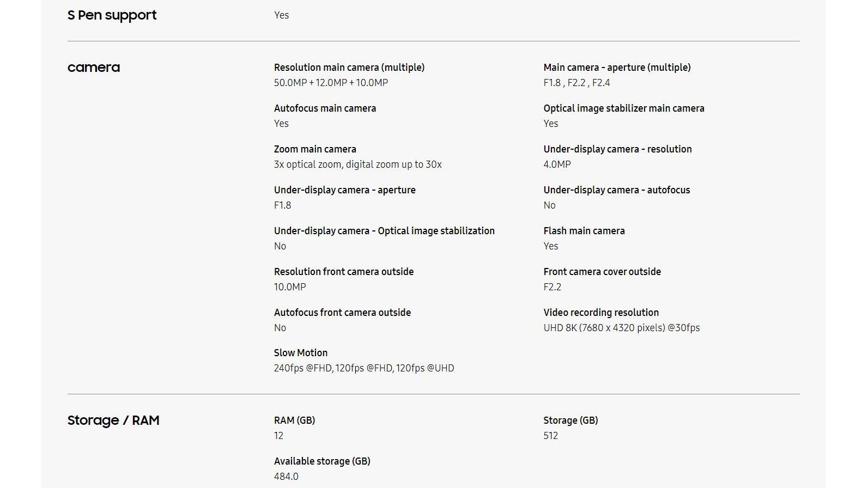The height and width of the screenshot is (488, 868).
Task: Click 'Under-display camera - autofocus' label
Action: pos(616,190)
